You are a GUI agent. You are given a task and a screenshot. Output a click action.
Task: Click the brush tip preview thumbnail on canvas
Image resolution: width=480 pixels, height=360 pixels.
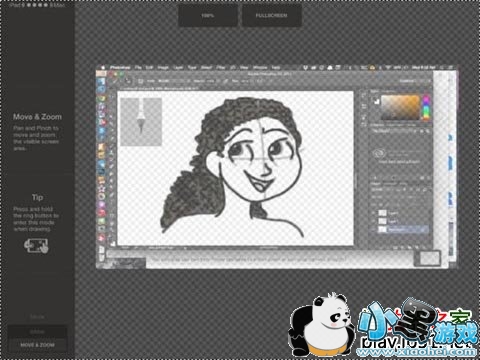(141, 122)
